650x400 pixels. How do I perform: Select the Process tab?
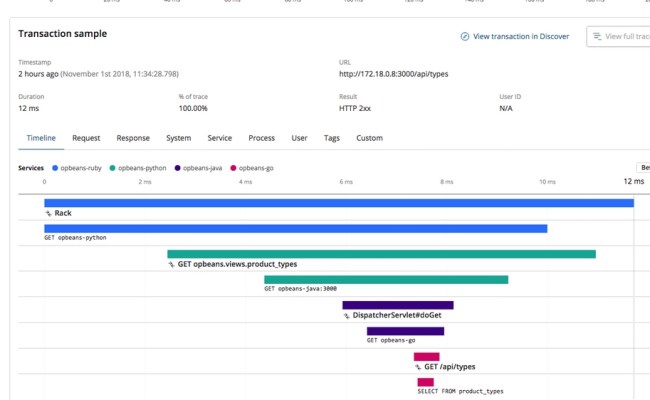[262, 138]
